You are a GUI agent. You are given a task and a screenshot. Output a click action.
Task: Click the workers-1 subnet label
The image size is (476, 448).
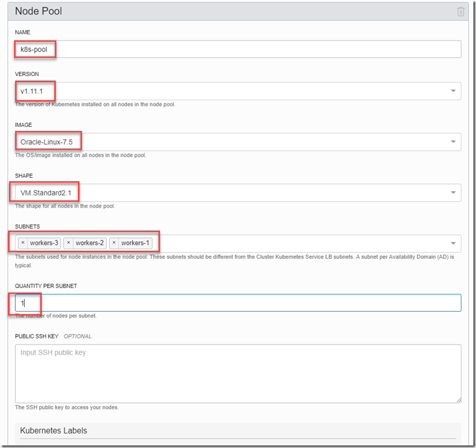coord(135,243)
